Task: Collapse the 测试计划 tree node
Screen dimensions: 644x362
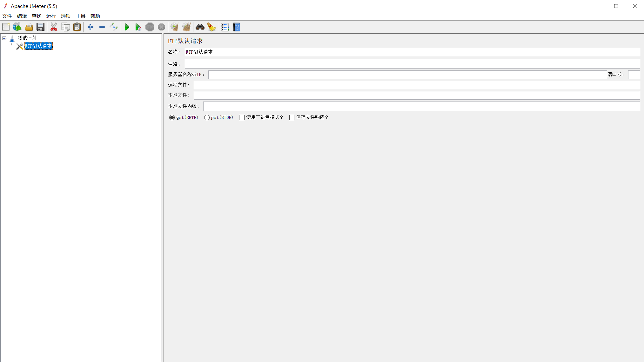Action: [x=4, y=38]
